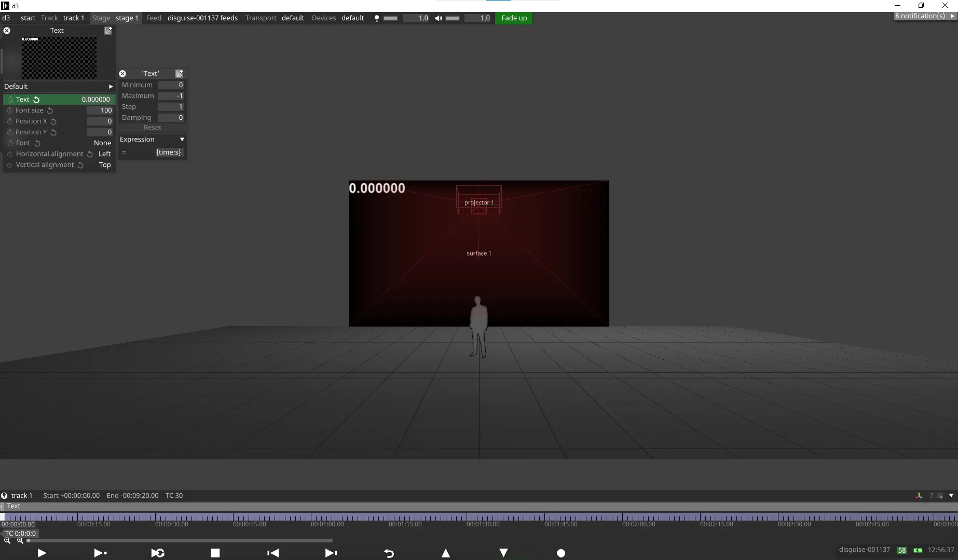Click the Stop playback square icon
The height and width of the screenshot is (560, 958).
click(x=215, y=553)
